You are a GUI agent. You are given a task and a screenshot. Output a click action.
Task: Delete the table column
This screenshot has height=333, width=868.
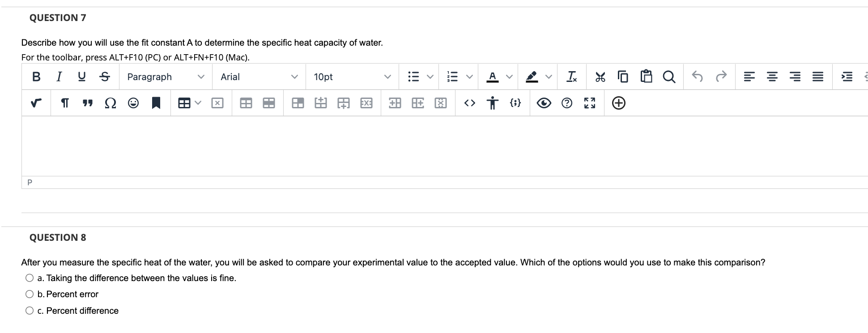441,103
